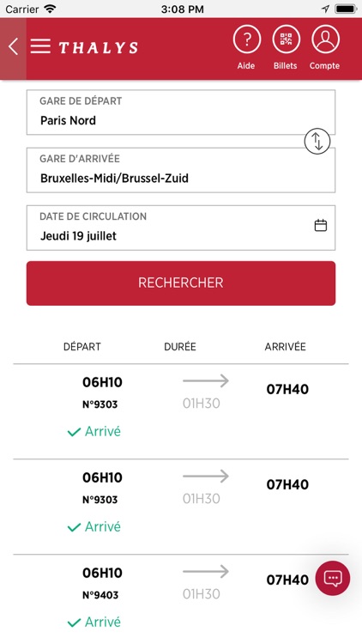This screenshot has width=362, height=644.
Task: Tap 07H40 arrival time of first train
Action: point(287,389)
